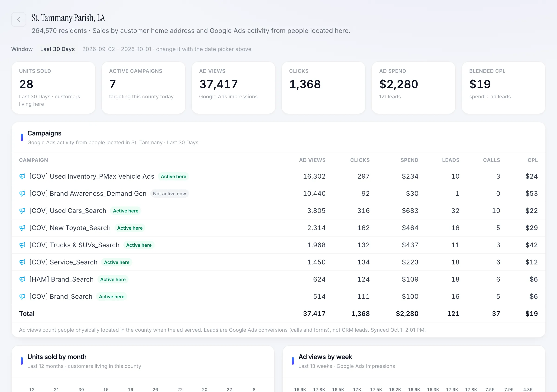Open the [COV] Brand Awareness_Demand Gen campaign
Screen dimensions: 557x392
point(88,194)
